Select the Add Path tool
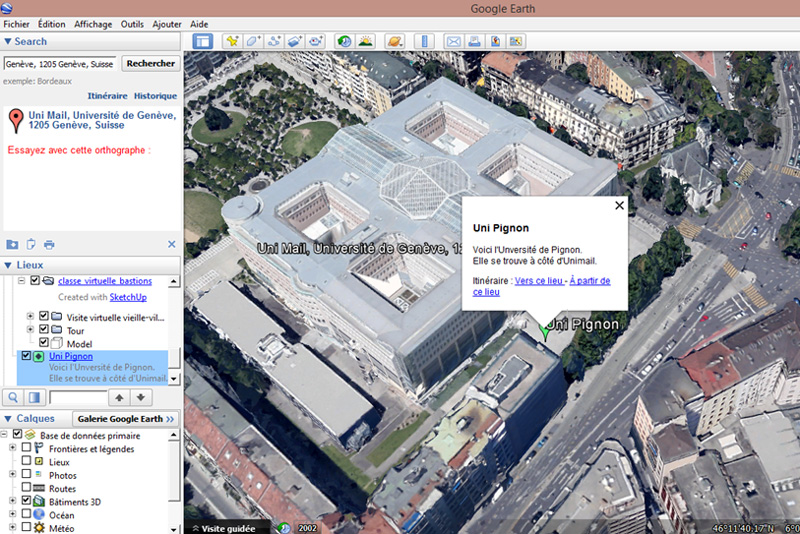Image resolution: width=800 pixels, height=534 pixels. (274, 41)
